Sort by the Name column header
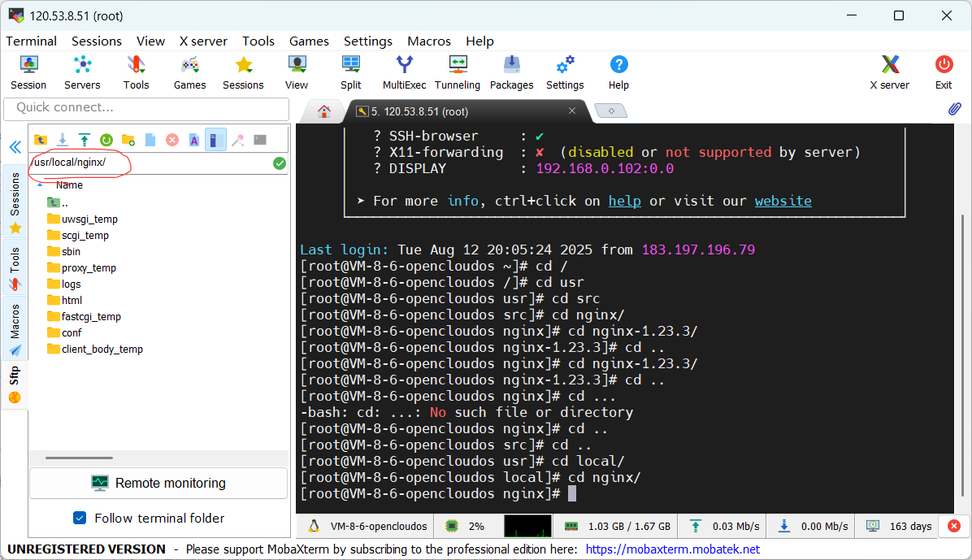972x560 pixels. (x=69, y=184)
